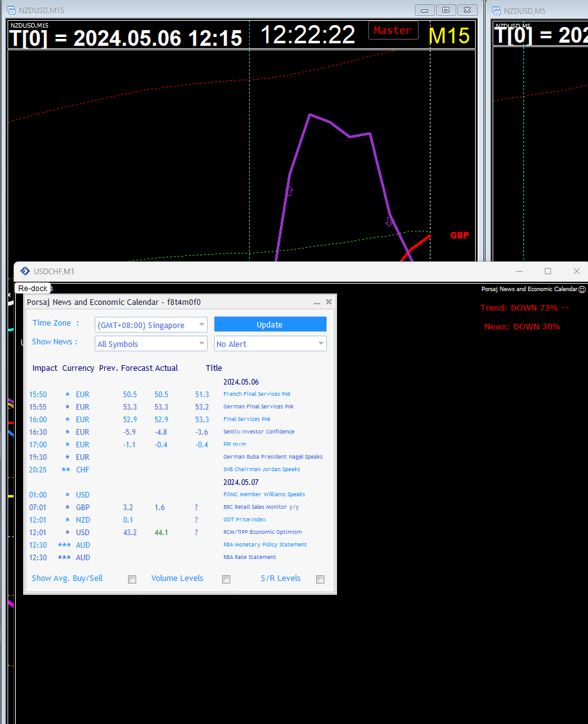
Task: Click the News: DOWN 30% label
Action: pyautogui.click(x=522, y=326)
